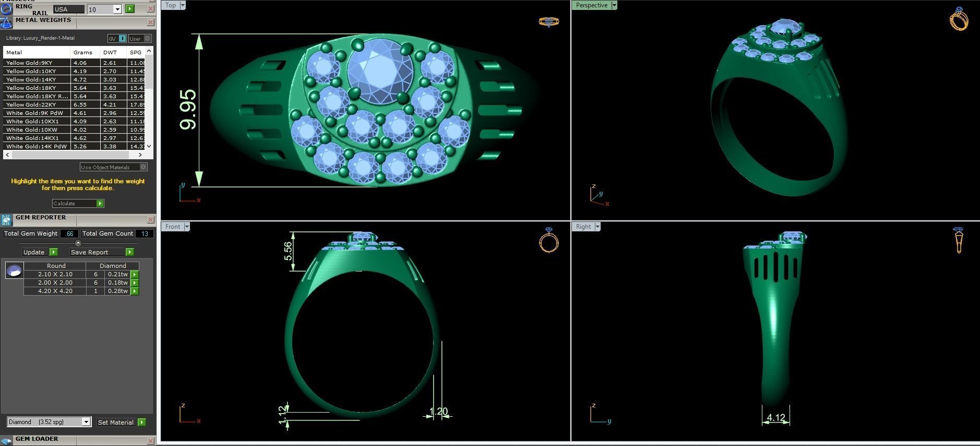Viewport: 980px width, 446px height.
Task: Click the Gem Reporter panel icon
Action: 6,220
